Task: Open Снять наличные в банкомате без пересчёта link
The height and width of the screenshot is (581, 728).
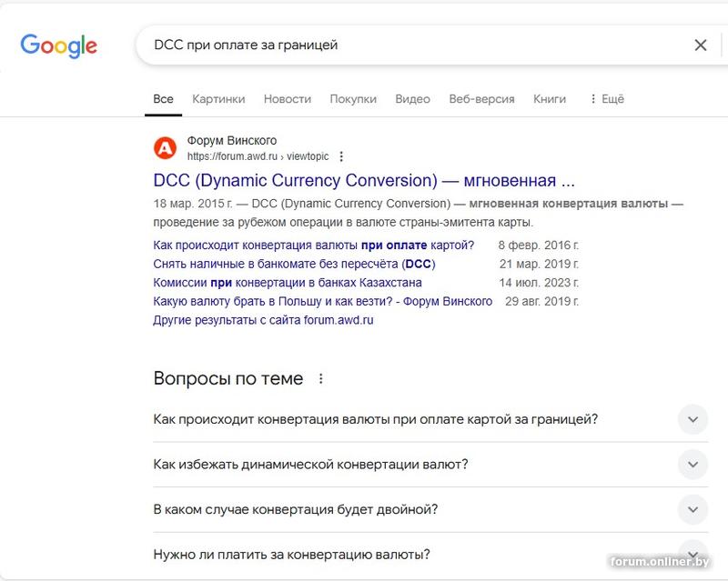Action: click(295, 264)
